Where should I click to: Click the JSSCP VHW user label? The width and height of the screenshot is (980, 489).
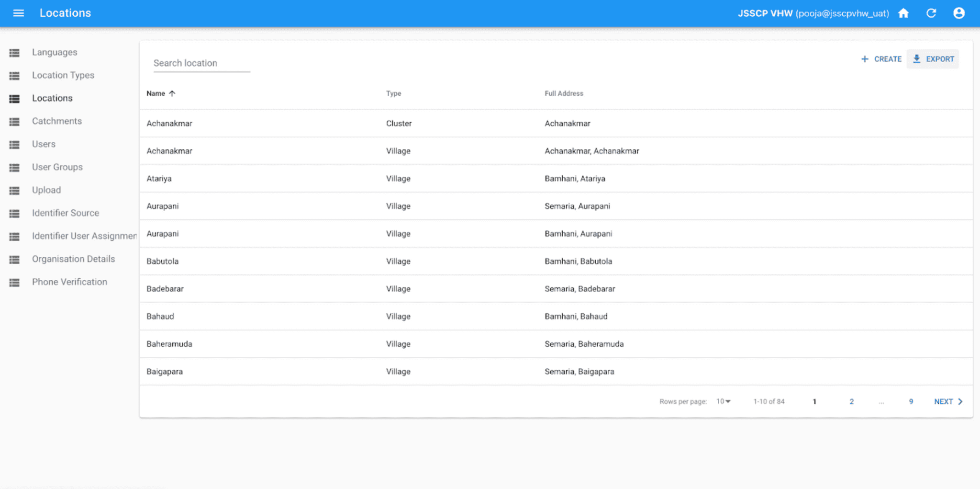point(813,13)
